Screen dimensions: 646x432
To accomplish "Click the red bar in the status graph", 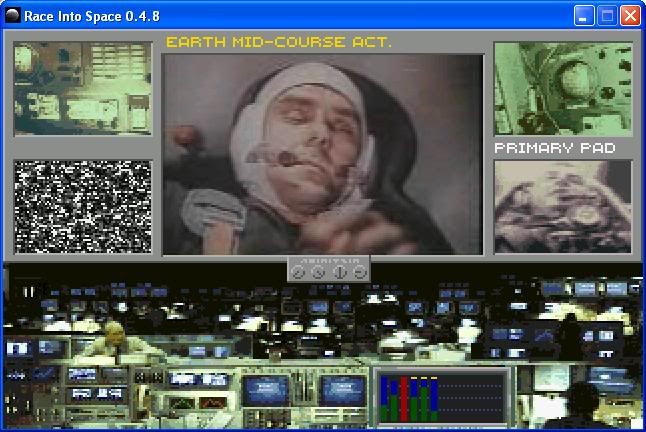I will (x=404, y=399).
